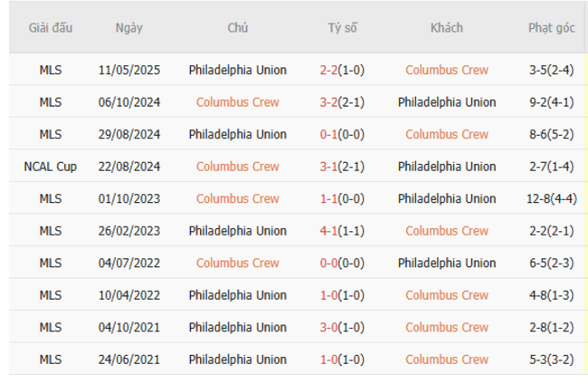This screenshot has width=588, height=384.
Task: Open the 2-2(1-0) score on 11/05/2025
Action: pos(342,70)
